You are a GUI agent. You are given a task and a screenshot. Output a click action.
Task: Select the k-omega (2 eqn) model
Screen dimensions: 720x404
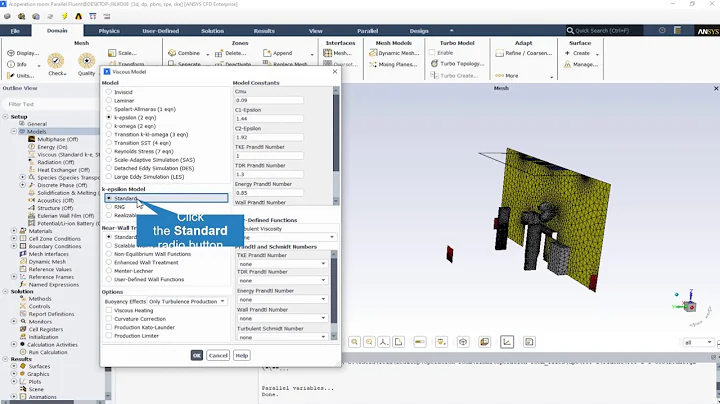(109, 126)
